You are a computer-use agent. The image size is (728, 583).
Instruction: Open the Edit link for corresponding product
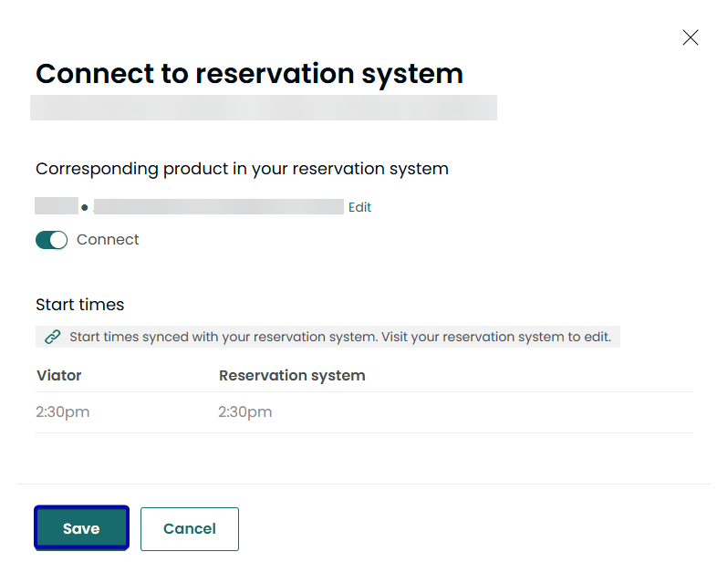point(359,207)
